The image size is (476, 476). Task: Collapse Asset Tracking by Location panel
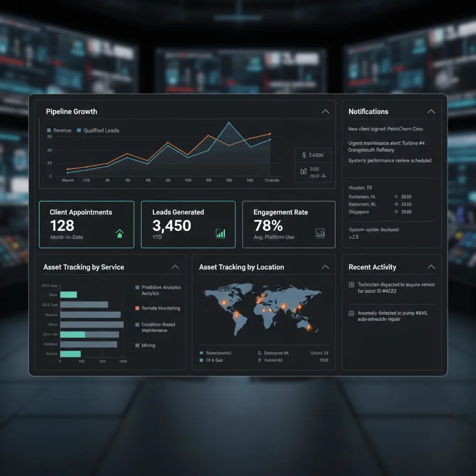tap(325, 267)
